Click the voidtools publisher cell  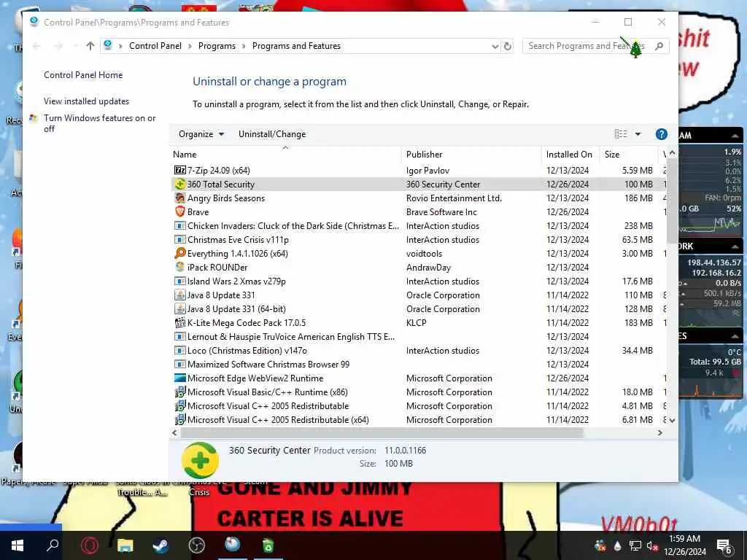(x=424, y=253)
